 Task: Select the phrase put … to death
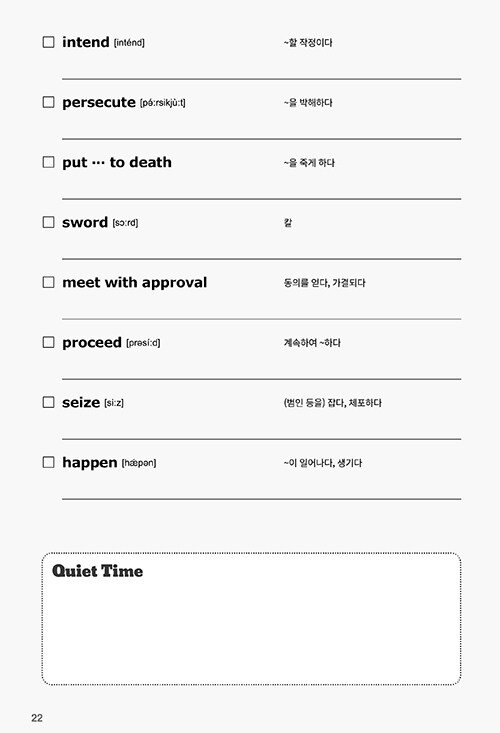pyautogui.click(x=117, y=162)
